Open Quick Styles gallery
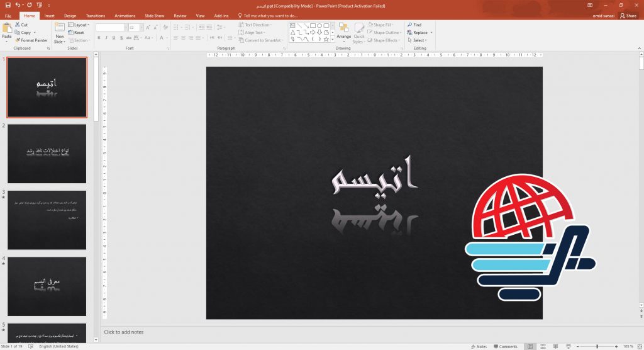The height and width of the screenshot is (350, 644). tap(358, 33)
